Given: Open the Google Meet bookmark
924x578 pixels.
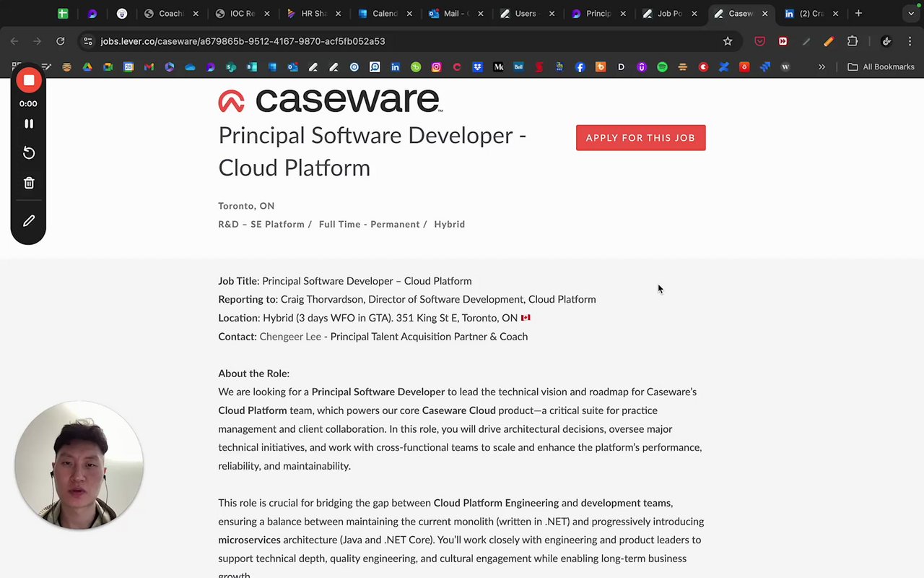Looking at the screenshot, I should 108,66.
